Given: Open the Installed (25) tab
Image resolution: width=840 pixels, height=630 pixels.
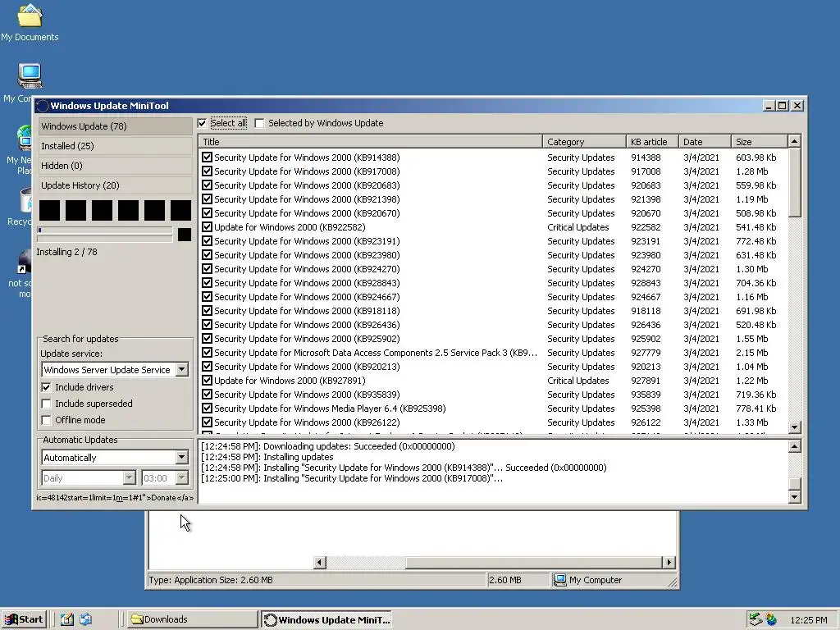Looking at the screenshot, I should (x=115, y=146).
